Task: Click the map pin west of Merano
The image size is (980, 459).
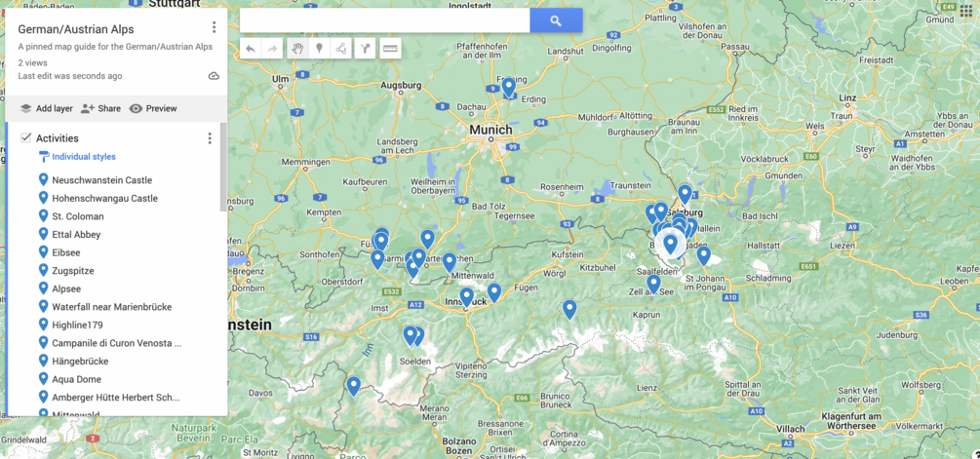Action: click(x=354, y=386)
